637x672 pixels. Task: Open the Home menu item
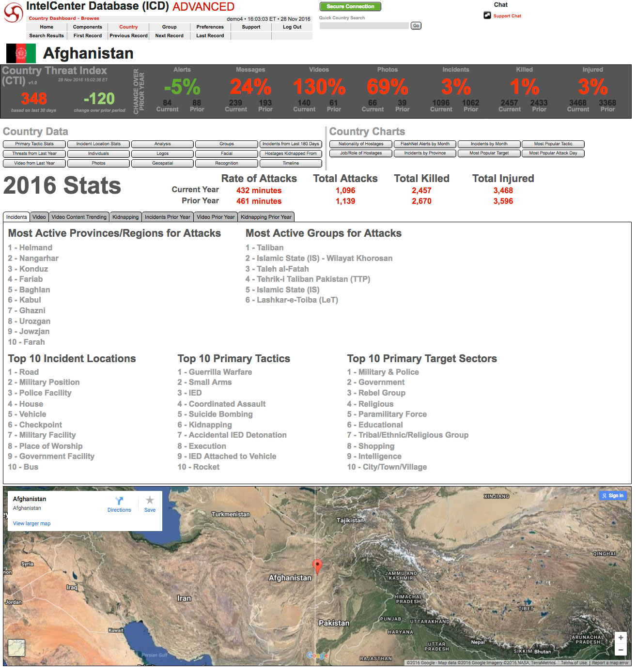pyautogui.click(x=47, y=27)
